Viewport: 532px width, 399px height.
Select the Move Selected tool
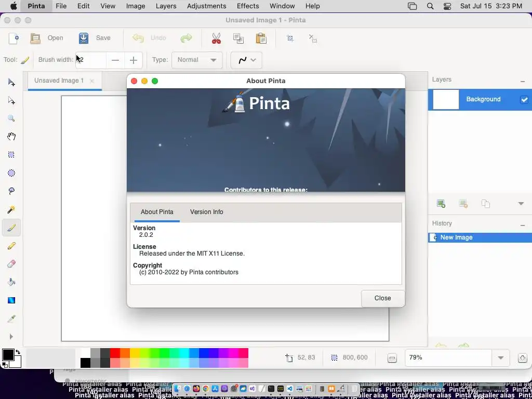coord(11,83)
